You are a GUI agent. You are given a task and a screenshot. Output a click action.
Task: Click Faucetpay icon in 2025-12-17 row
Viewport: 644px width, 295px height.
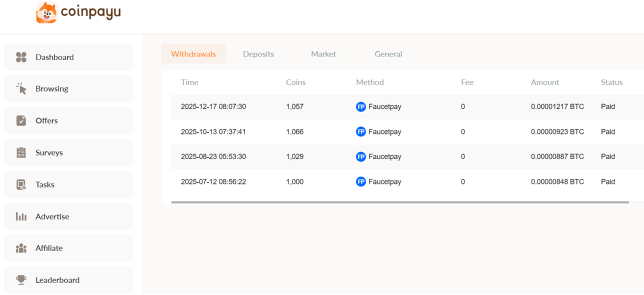[360, 106]
